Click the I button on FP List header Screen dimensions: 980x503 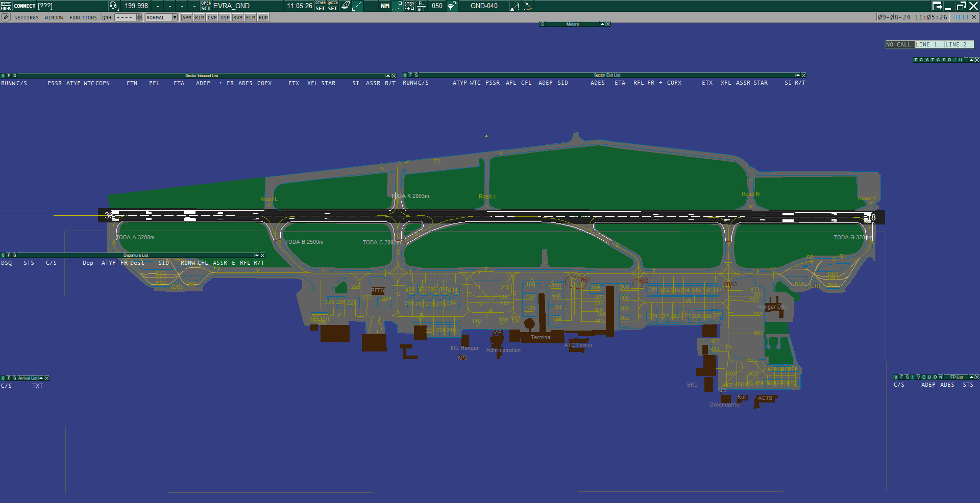(x=913, y=377)
